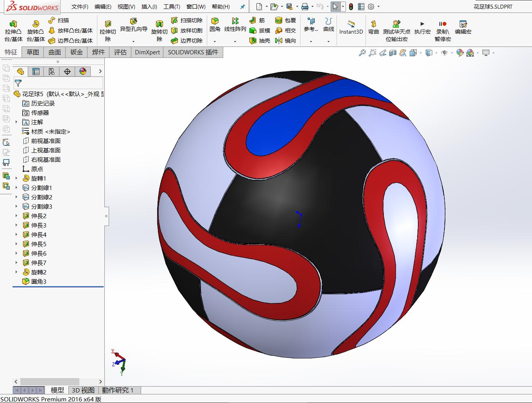Select the 圆角 fillet tool
Viewport: 532px width, 403px height.
[215, 24]
